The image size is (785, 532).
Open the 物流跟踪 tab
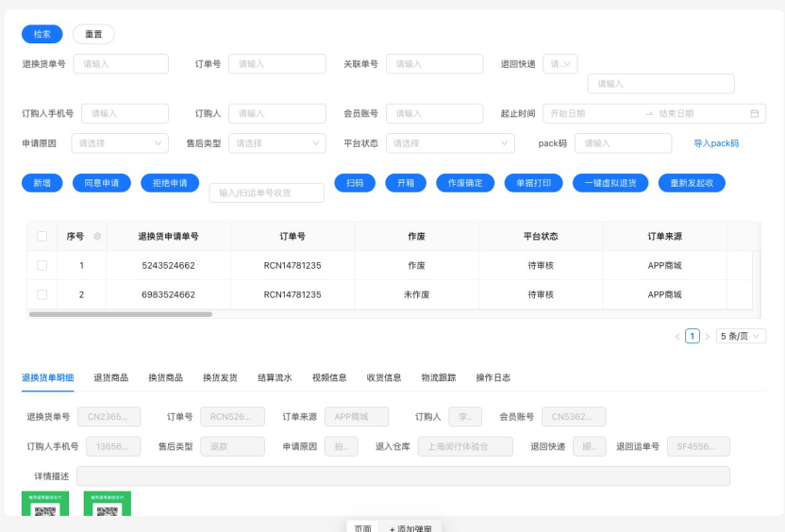click(x=439, y=377)
